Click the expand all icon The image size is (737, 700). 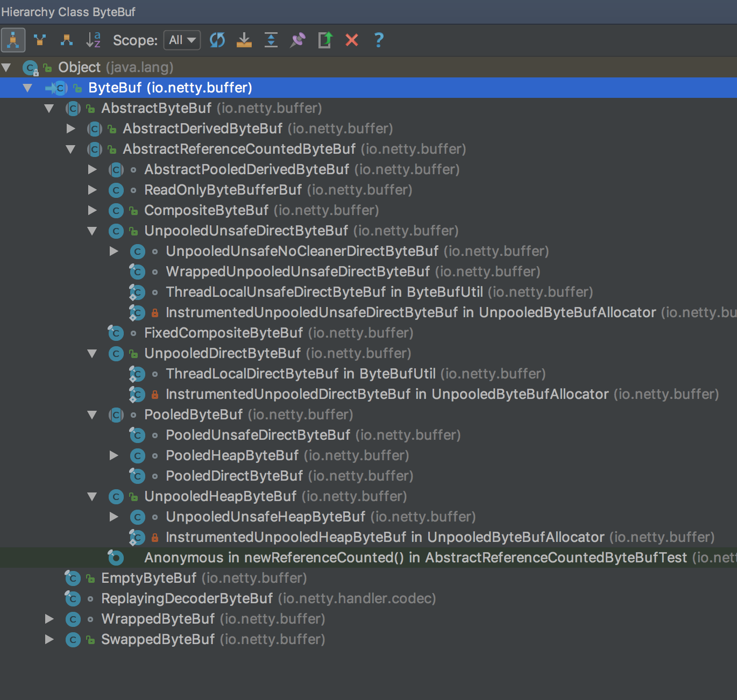(271, 40)
